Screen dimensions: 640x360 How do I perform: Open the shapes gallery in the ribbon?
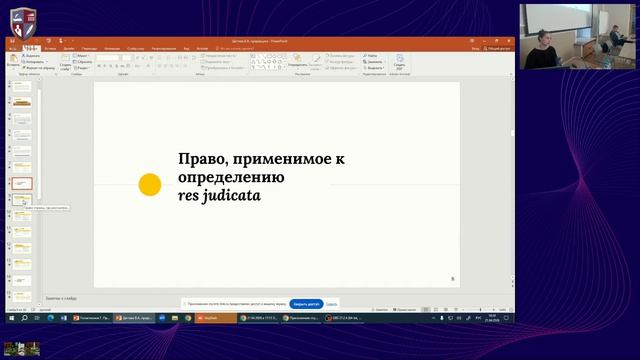click(268, 61)
